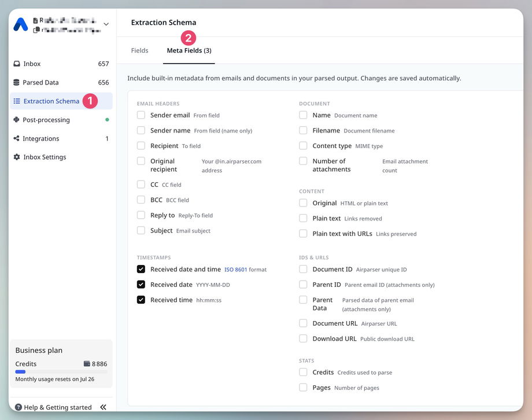Check the Reply to checkbox
The width and height of the screenshot is (532, 420).
pos(141,215)
